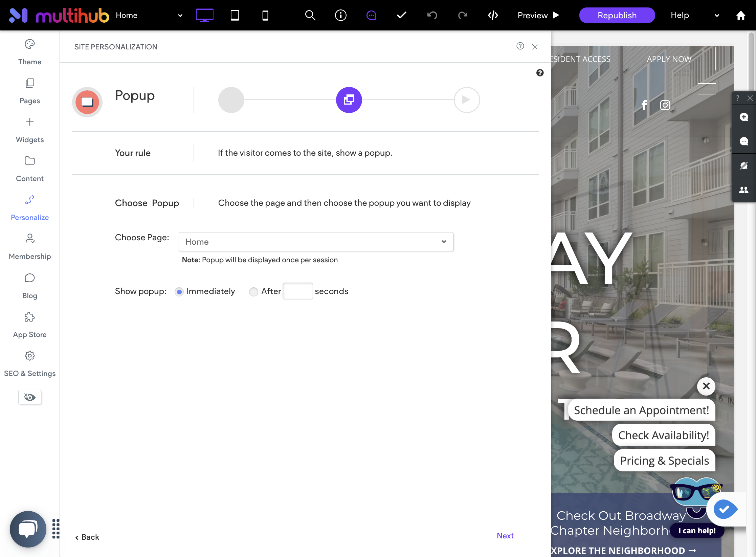Switch to tablet view
This screenshot has width=756, height=557.
click(x=235, y=15)
